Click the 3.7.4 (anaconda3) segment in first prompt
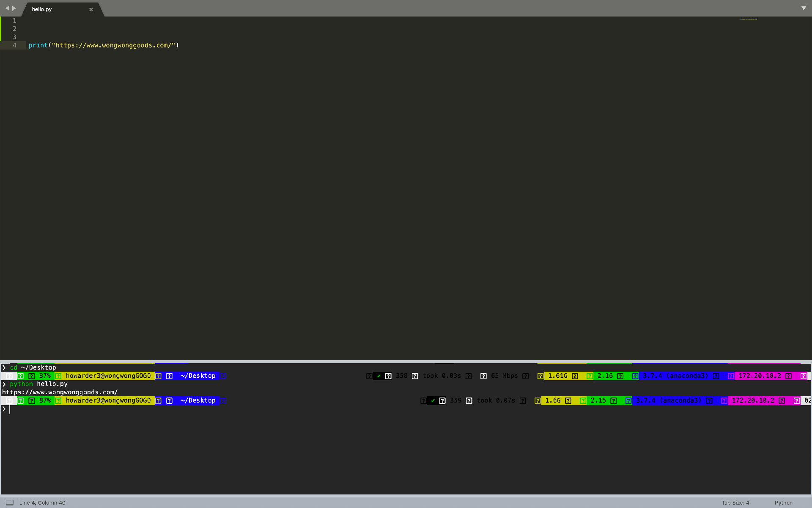Image resolution: width=812 pixels, height=508 pixels. pos(675,376)
